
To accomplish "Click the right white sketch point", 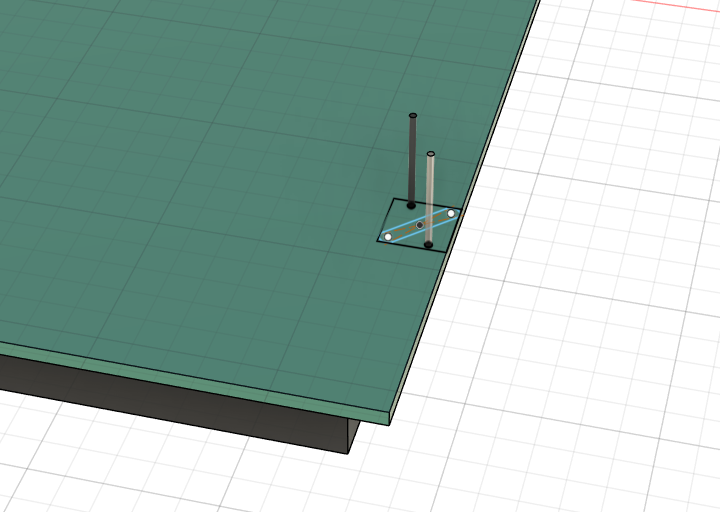I will coord(451,213).
